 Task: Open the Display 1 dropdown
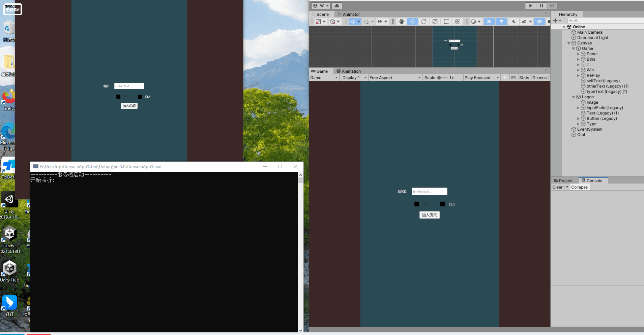354,78
